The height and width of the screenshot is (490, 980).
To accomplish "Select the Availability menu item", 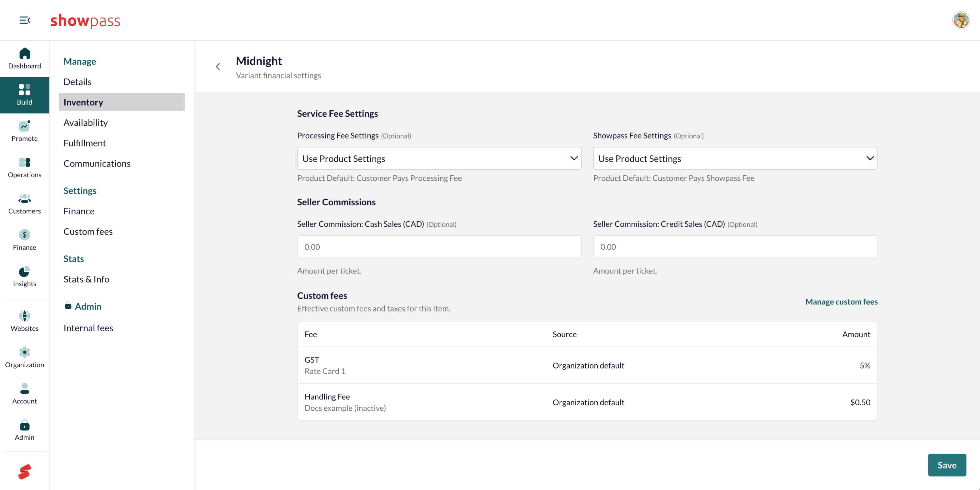I will click(86, 122).
